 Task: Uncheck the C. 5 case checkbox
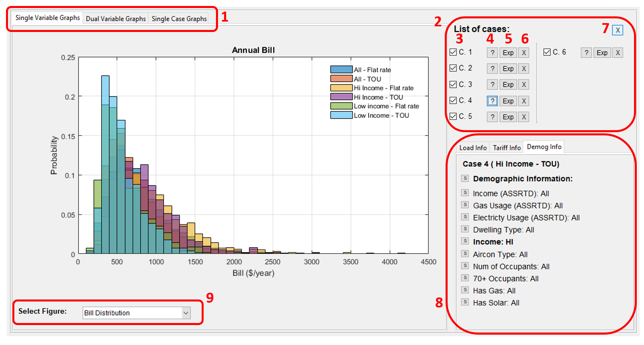click(453, 117)
